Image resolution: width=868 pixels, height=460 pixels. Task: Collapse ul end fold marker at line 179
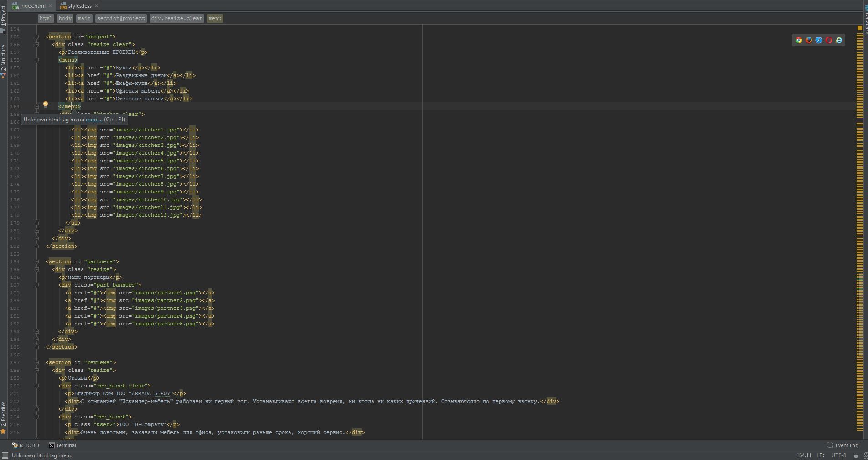point(36,223)
